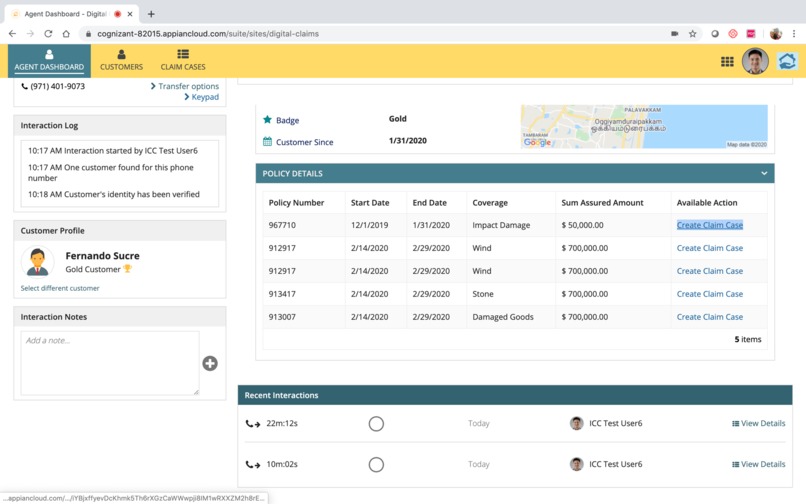Sort by Sum Assured Amount column header
This screenshot has width=806, height=504.
click(602, 203)
